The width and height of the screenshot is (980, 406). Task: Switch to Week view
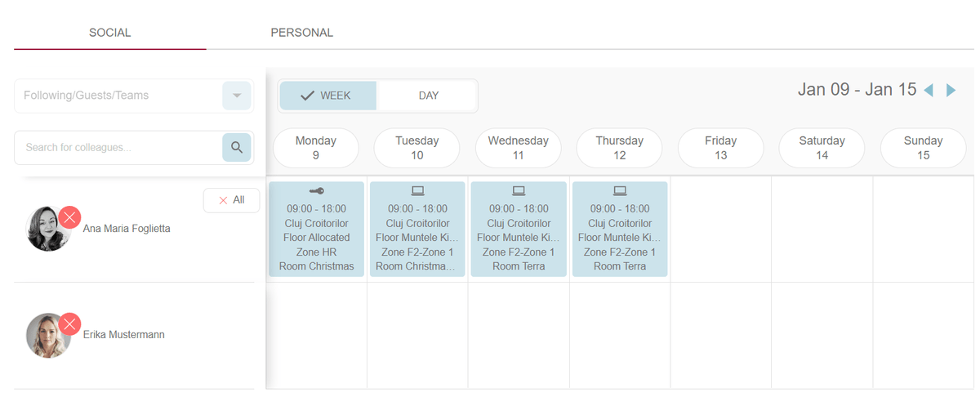coord(327,96)
